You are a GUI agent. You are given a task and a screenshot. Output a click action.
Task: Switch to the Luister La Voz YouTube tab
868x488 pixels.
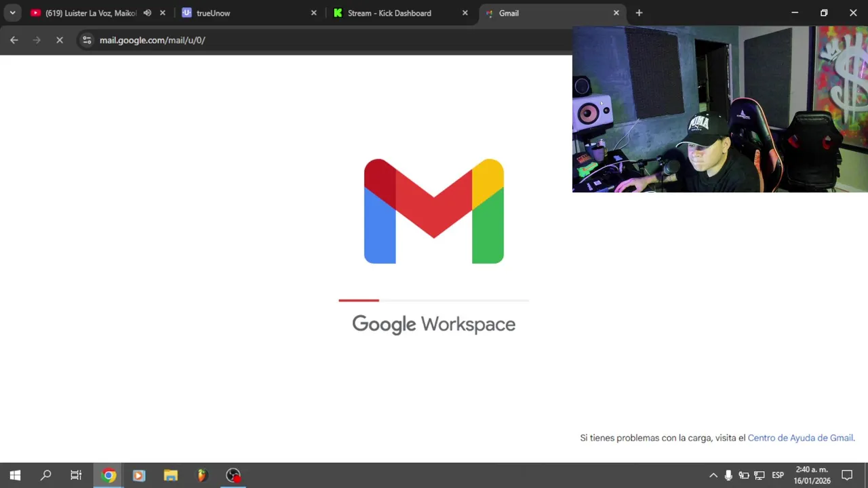[92, 13]
